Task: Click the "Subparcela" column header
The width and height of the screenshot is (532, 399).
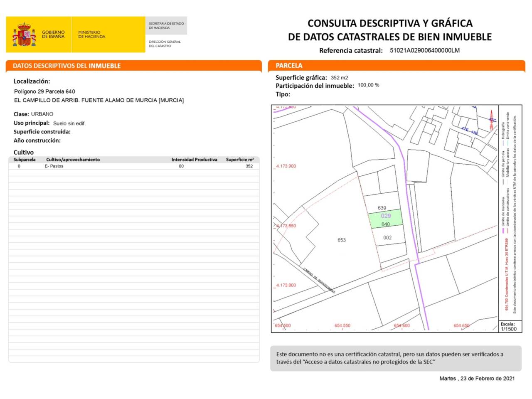Action: pyautogui.click(x=25, y=160)
